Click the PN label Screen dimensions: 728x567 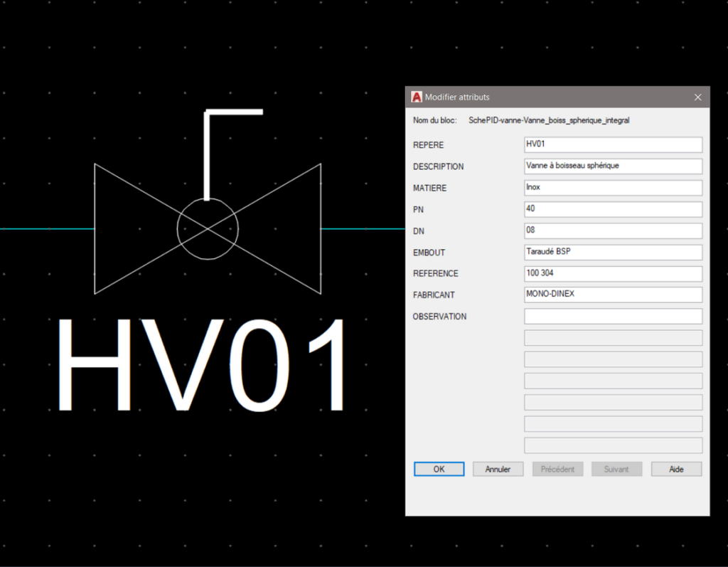418,210
